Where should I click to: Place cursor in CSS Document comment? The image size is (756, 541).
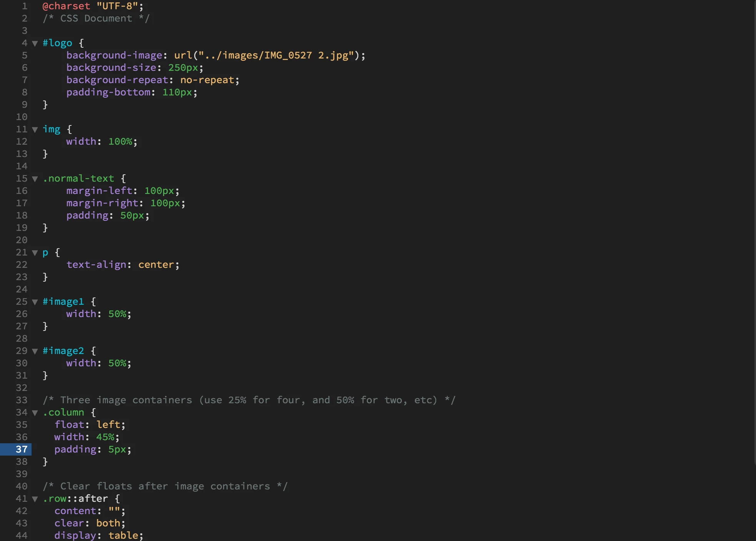96,18
